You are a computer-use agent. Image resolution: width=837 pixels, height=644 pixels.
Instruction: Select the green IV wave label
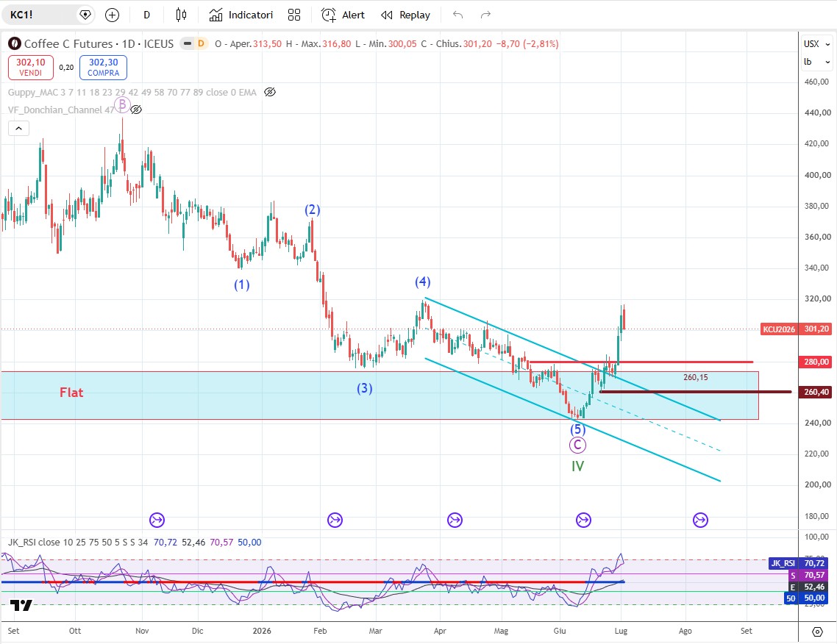pyautogui.click(x=577, y=466)
